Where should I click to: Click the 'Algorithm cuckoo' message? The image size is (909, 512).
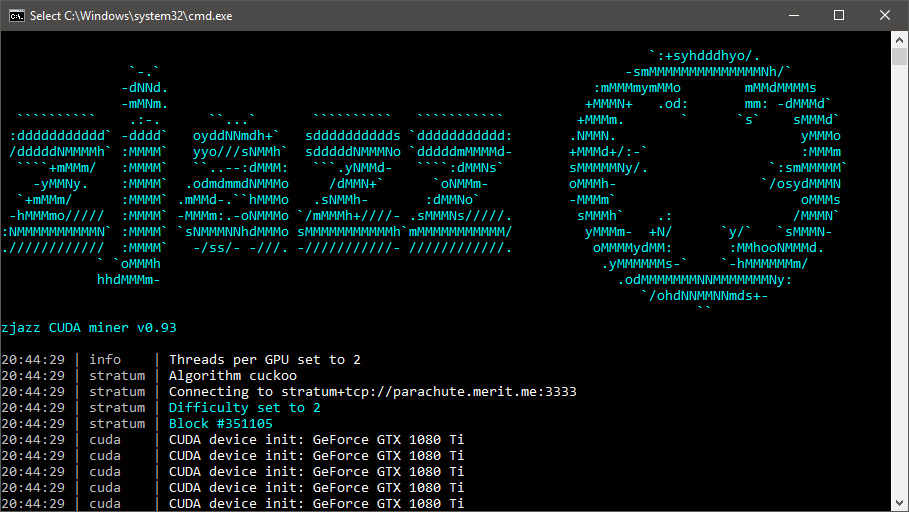232,376
